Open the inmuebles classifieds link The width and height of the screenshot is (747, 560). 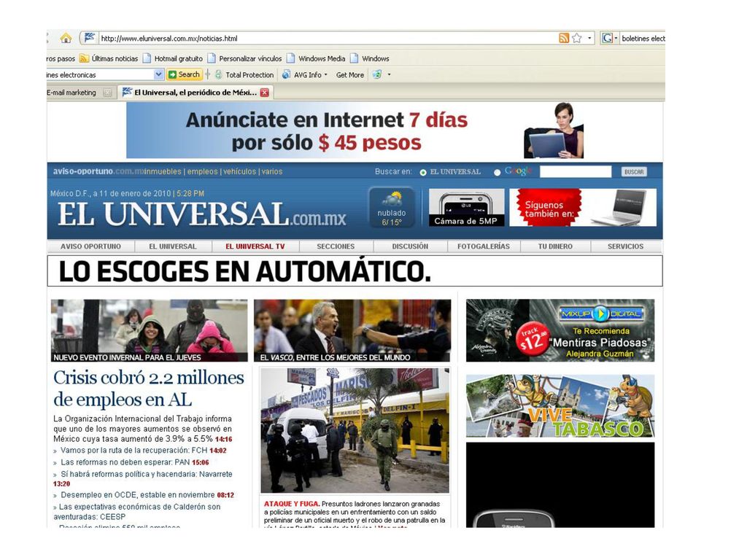click(x=163, y=171)
